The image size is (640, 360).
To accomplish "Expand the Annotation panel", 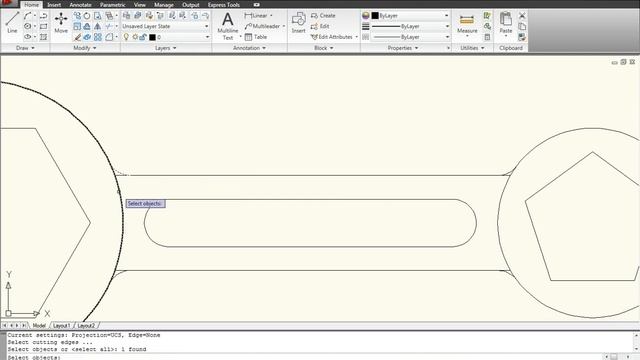I will tap(249, 48).
